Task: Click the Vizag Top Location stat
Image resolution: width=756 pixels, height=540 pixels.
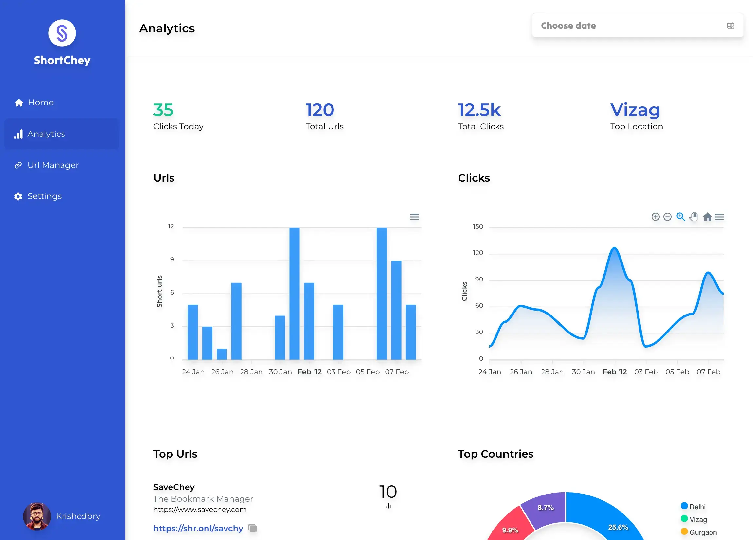Action: (x=636, y=116)
